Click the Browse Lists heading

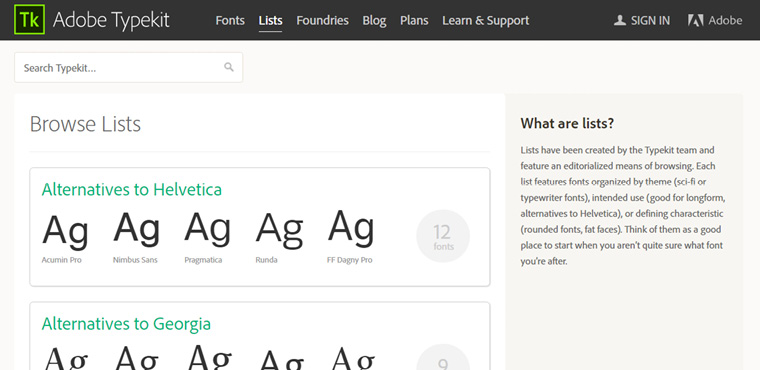point(85,124)
